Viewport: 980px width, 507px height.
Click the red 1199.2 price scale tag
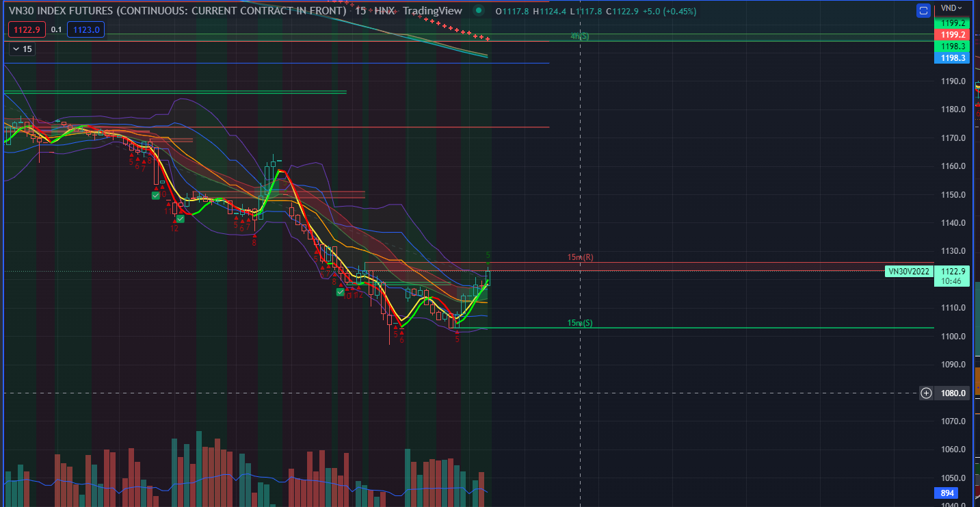pos(952,34)
